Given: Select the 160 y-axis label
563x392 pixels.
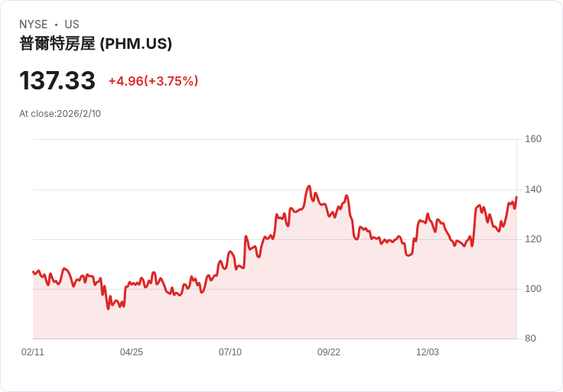Looking at the screenshot, I should pos(533,139).
